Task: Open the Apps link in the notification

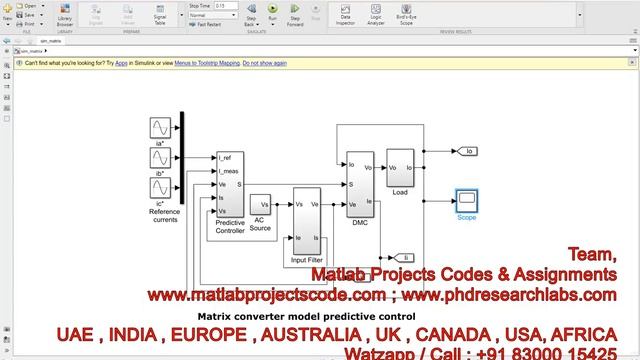Action: [x=121, y=63]
